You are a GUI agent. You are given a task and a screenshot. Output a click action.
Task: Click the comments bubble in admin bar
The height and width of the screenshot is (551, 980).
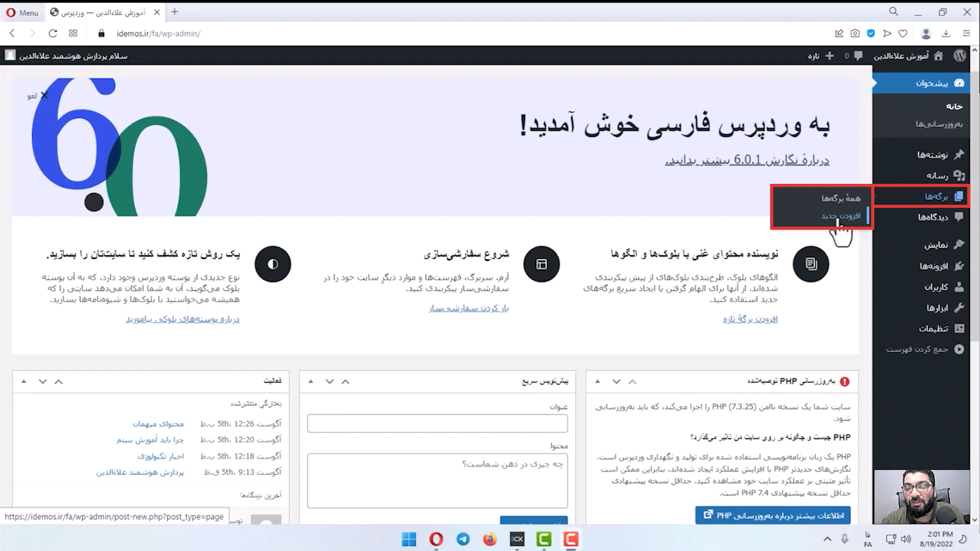pos(858,56)
